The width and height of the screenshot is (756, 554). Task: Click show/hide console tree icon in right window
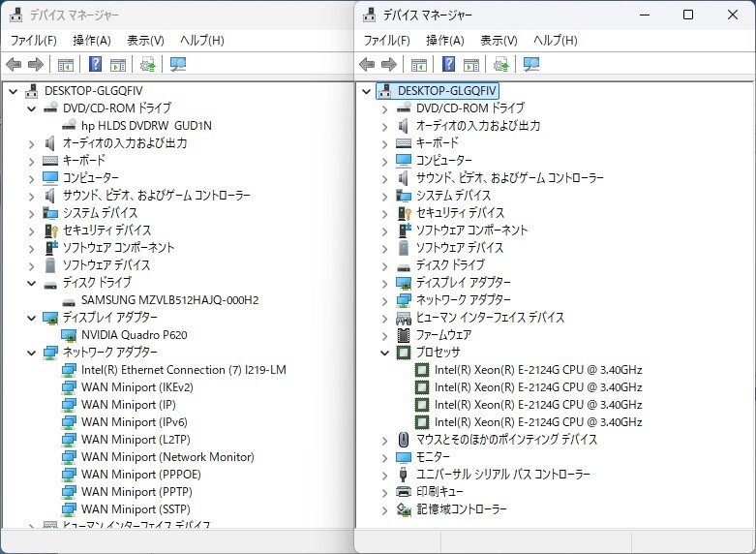click(419, 64)
